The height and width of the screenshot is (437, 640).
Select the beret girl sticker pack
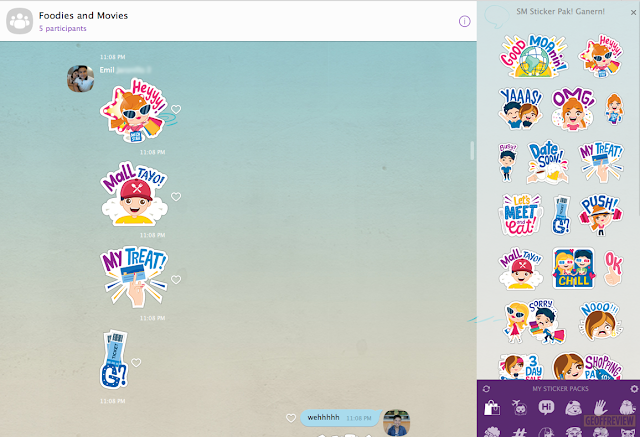[573, 407]
